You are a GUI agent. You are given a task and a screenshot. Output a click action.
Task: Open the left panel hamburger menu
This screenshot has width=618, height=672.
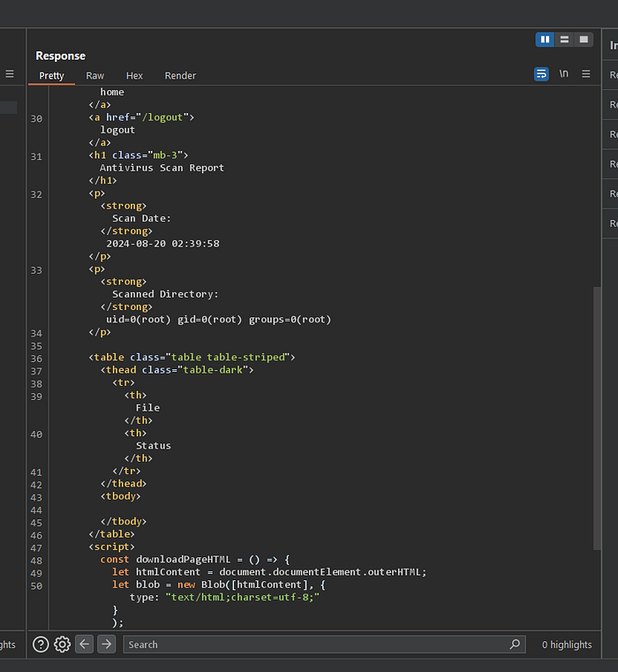coord(10,74)
